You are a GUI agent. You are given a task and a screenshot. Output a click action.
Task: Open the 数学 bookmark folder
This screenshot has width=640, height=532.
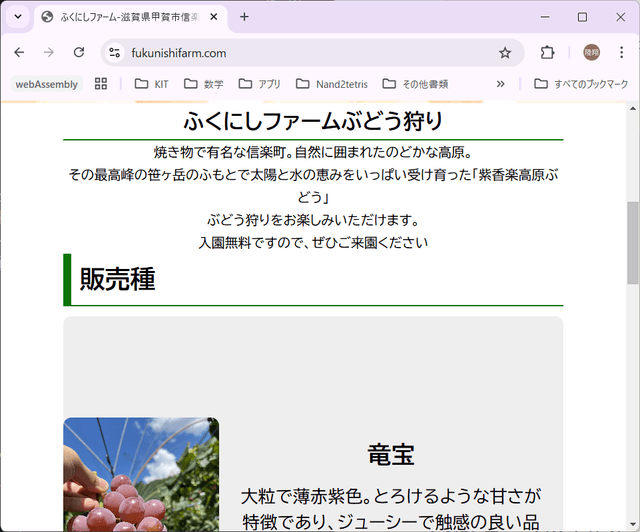click(x=204, y=84)
